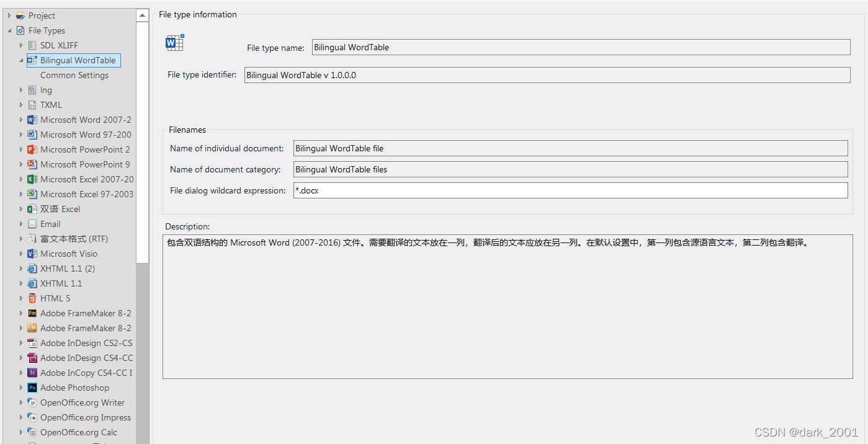Click the TXML file type icon
Viewport: 868px width, 444px height.
pos(32,105)
